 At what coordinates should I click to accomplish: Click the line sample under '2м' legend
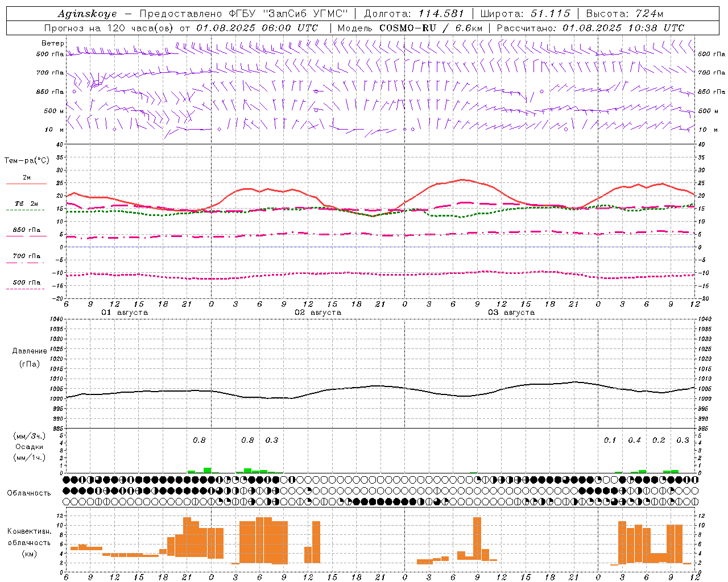[26, 184]
